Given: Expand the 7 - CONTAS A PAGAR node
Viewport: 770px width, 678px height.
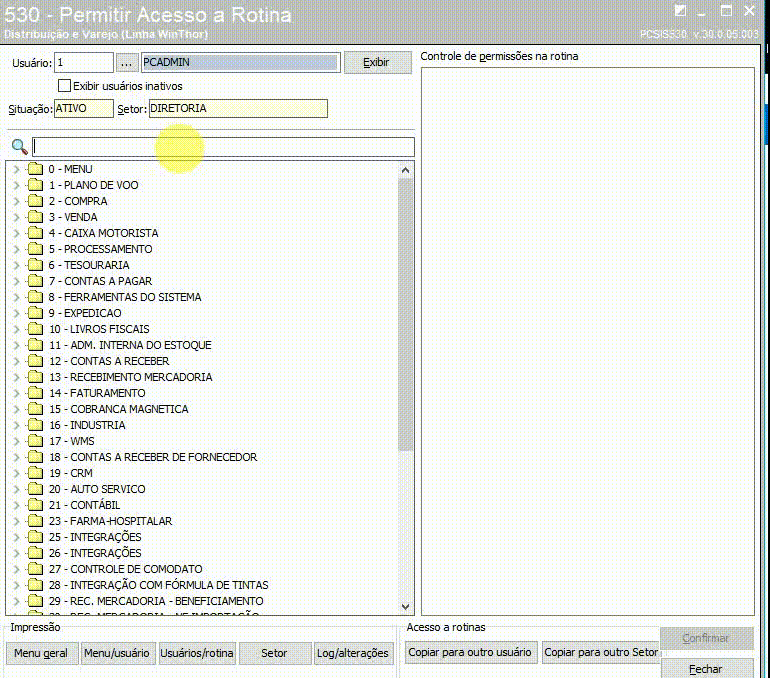Looking at the screenshot, I should click(x=17, y=281).
